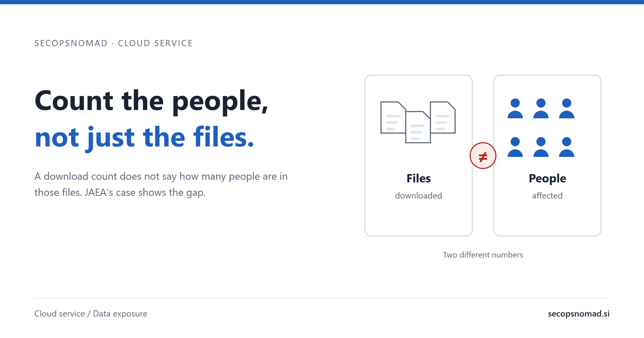Click the paragraph about download count

click(161, 184)
